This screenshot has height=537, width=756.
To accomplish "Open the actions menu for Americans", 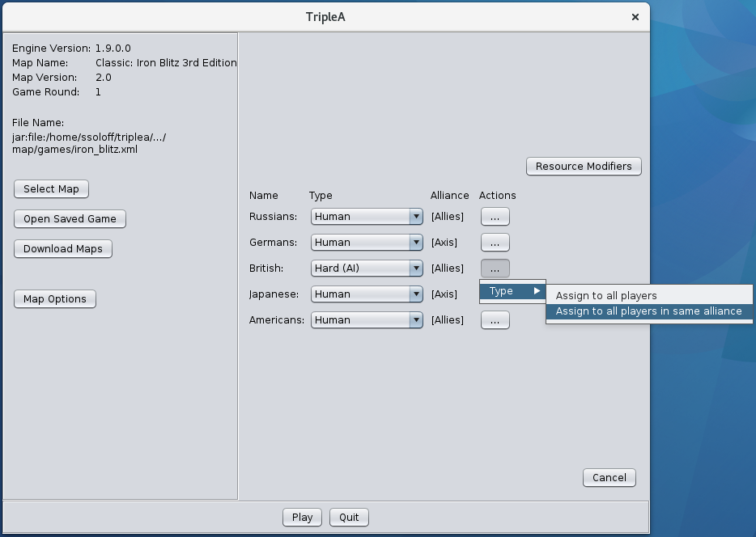I will 495,320.
